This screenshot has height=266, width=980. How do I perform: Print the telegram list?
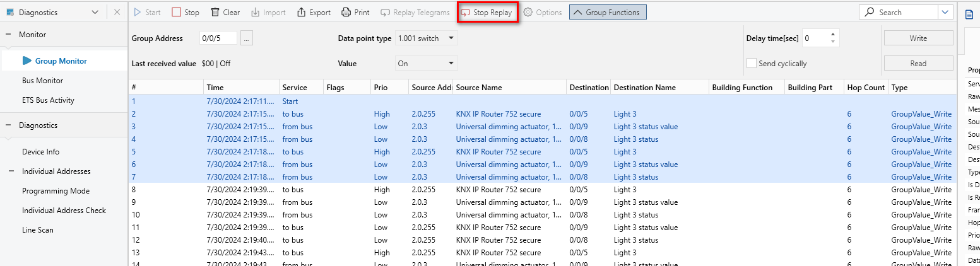click(355, 13)
